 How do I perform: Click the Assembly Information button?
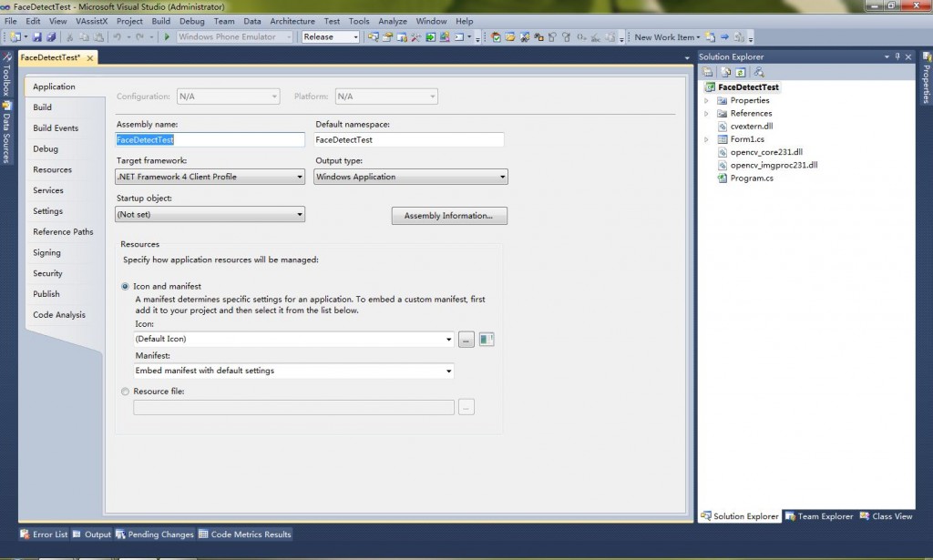click(x=449, y=216)
